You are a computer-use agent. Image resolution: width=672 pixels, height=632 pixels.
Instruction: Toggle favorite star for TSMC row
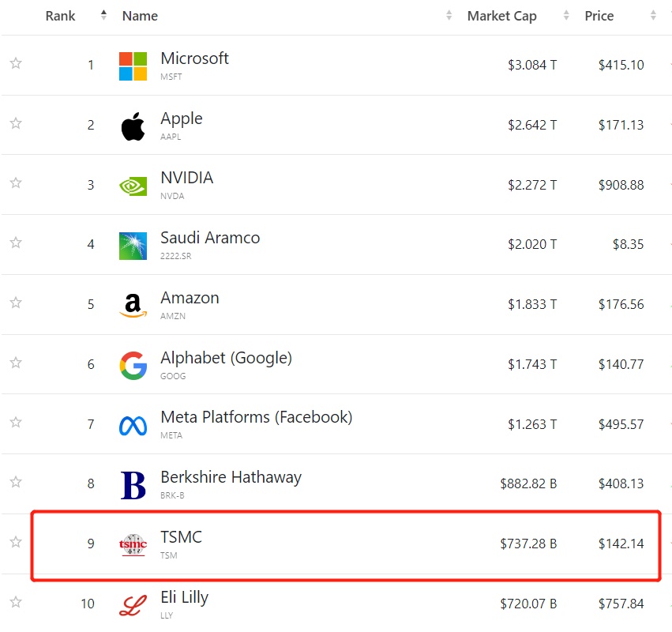16,542
